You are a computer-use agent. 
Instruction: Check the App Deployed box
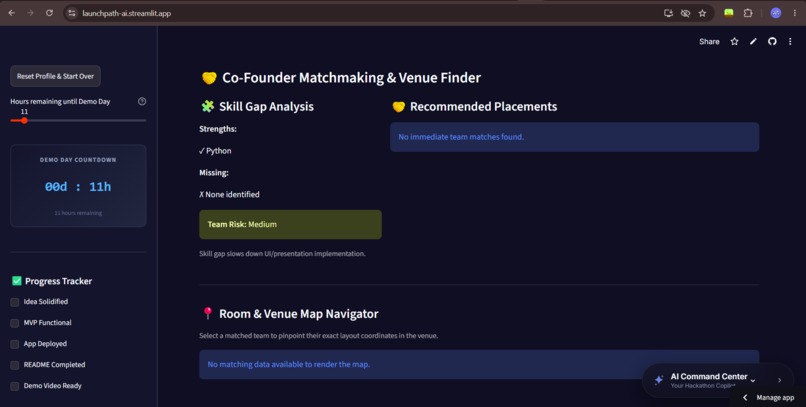(15, 344)
